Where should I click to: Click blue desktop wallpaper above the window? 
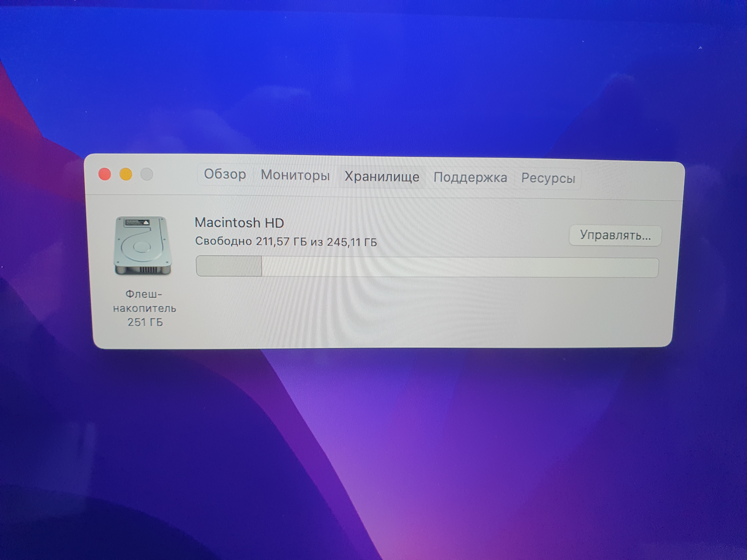(x=371, y=84)
